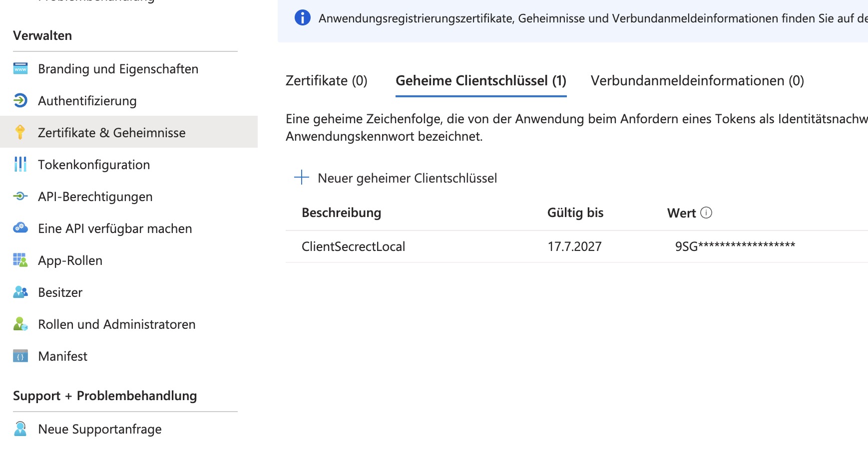Click Neuer geheimer Clientschlüssel button

[407, 178]
